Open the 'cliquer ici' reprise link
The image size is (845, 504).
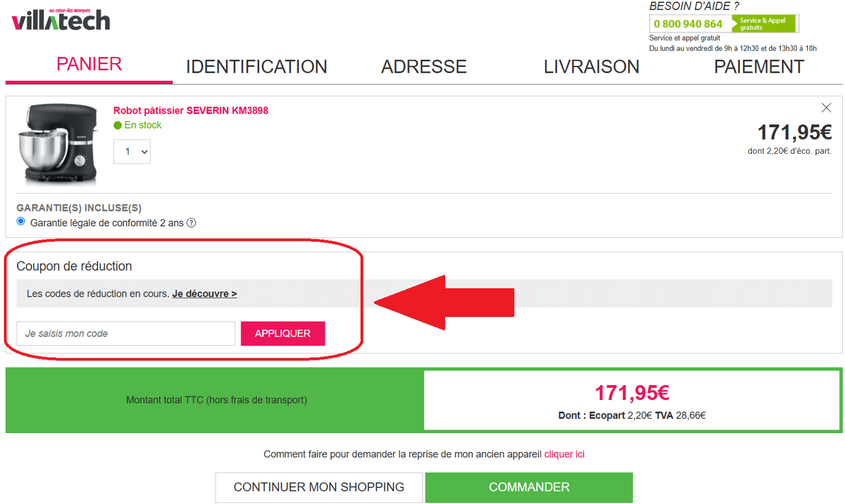point(564,454)
